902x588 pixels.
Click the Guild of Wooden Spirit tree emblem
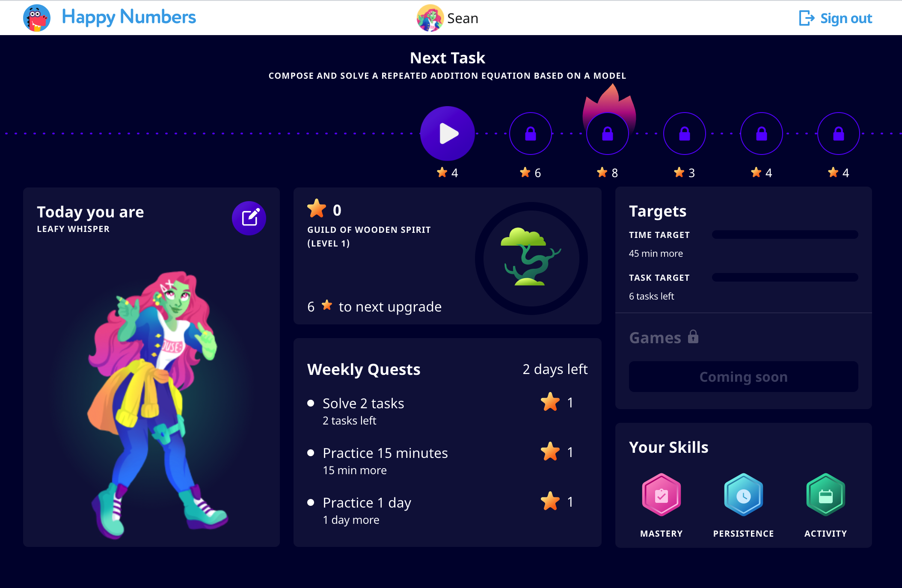pos(531,258)
